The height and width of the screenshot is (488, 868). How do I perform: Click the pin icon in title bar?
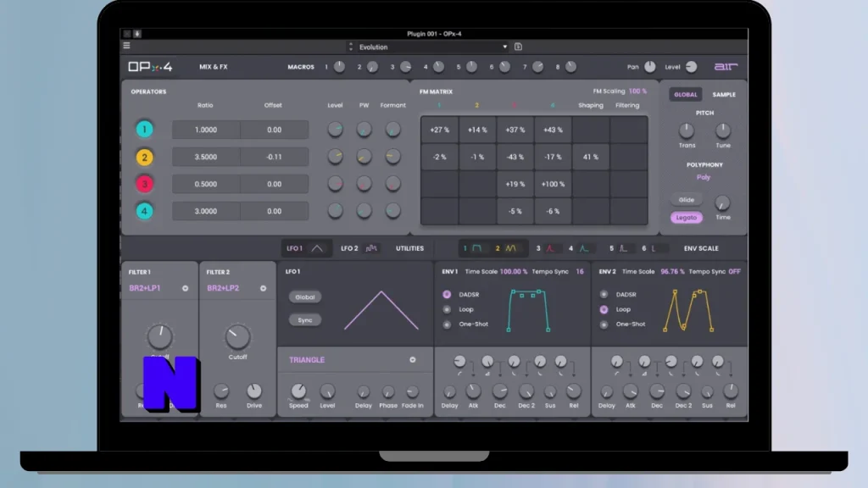pos(137,34)
